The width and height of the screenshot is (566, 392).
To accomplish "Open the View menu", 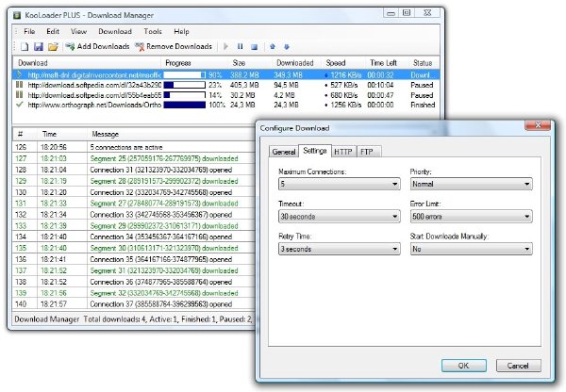I will (x=78, y=32).
